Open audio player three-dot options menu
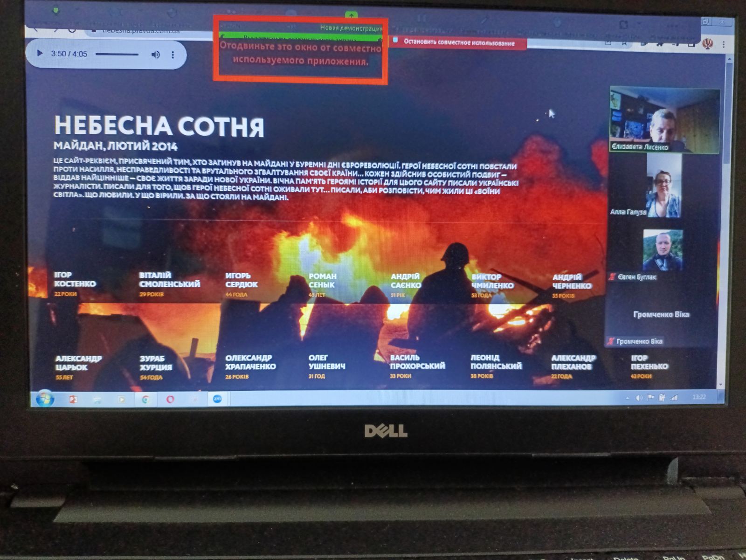746x560 pixels. click(x=173, y=55)
